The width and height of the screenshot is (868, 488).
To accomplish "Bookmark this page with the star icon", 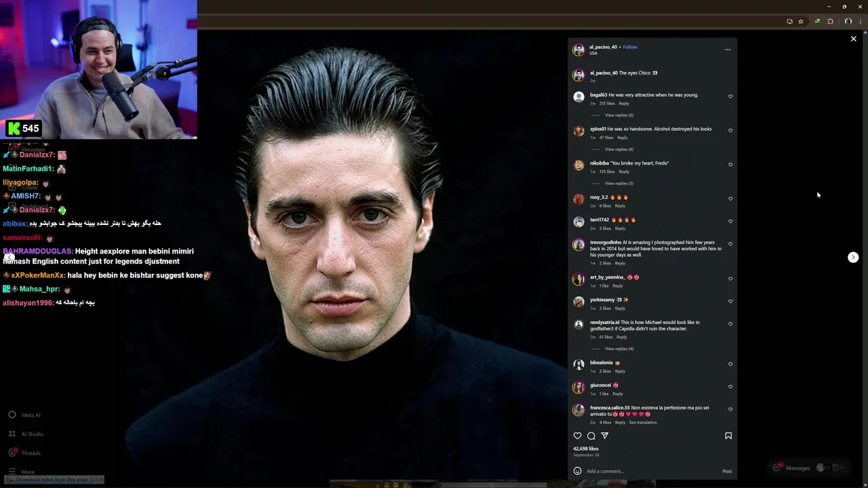I will pyautogui.click(x=801, y=22).
